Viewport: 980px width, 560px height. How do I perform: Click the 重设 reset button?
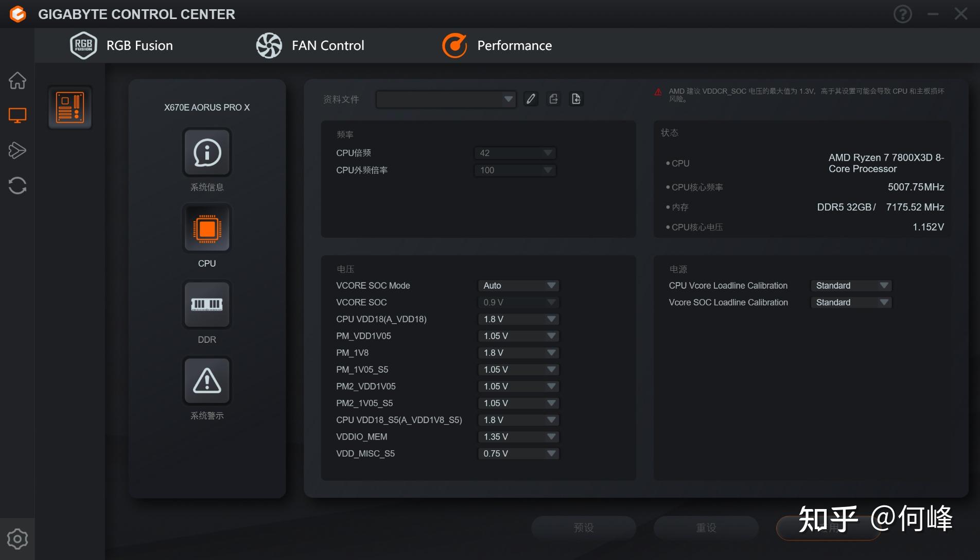point(706,528)
